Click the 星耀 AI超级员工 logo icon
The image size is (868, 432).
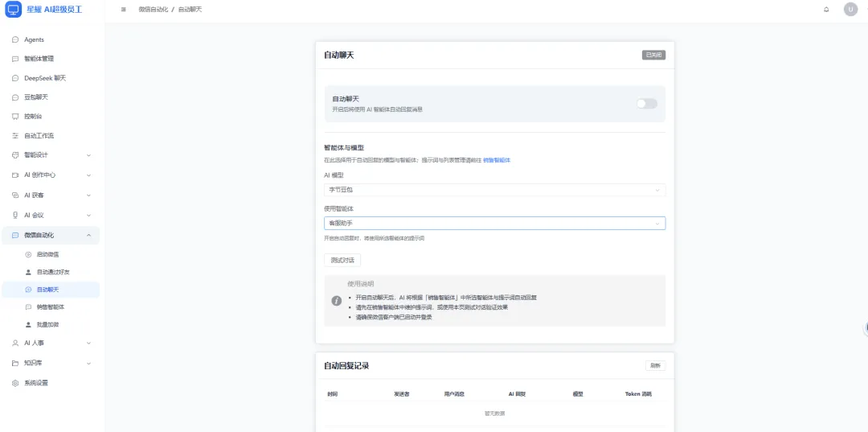[13, 10]
